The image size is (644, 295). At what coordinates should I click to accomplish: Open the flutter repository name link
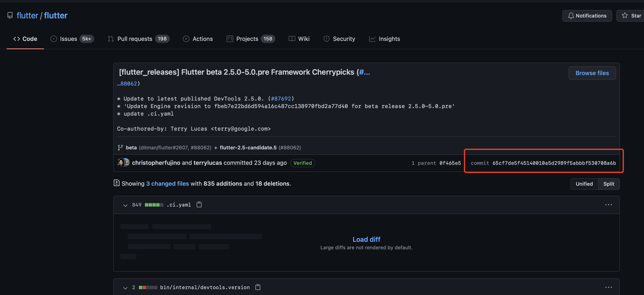point(56,15)
